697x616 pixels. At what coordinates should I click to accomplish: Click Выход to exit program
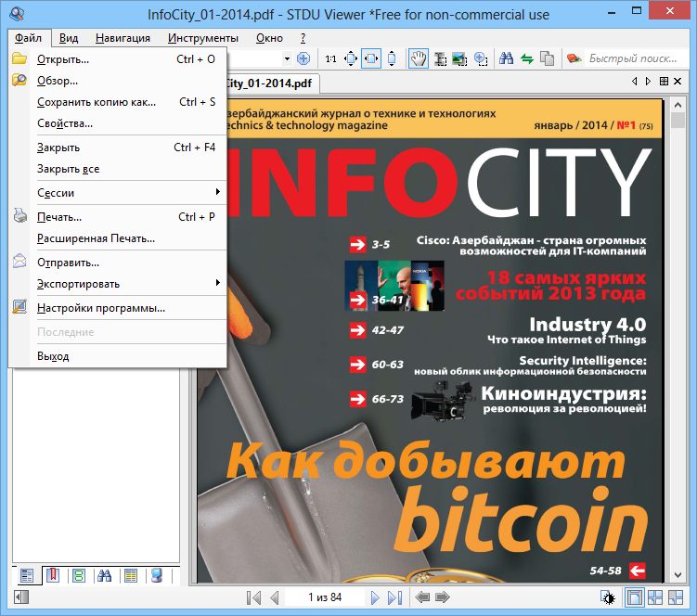[117, 356]
